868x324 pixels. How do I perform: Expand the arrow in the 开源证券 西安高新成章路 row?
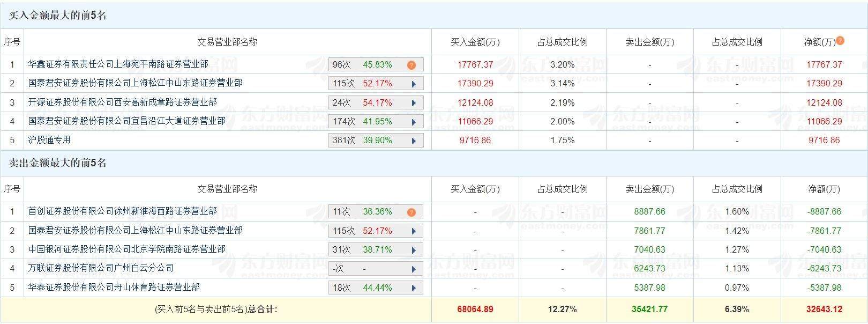pos(414,103)
